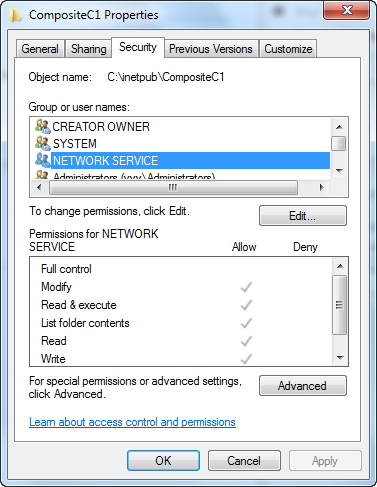377x487 pixels.
Task: Click the up arrow of user list scrollbar
Action: (339, 127)
